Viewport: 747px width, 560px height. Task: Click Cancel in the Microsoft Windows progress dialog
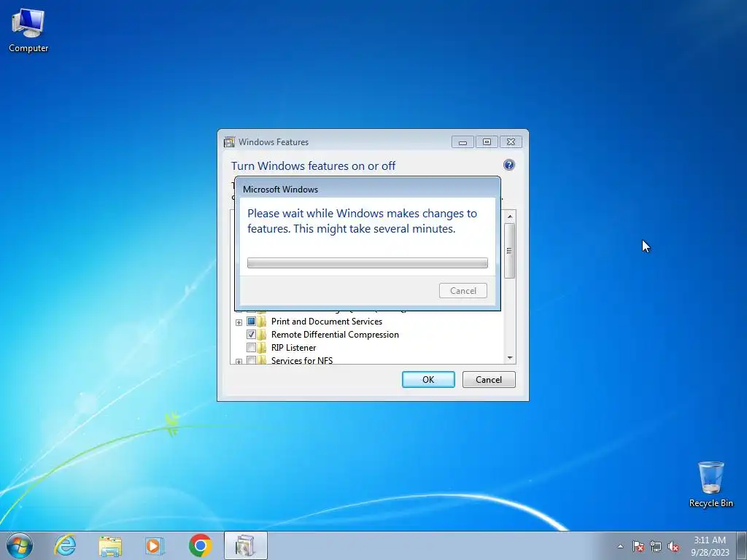[463, 290]
